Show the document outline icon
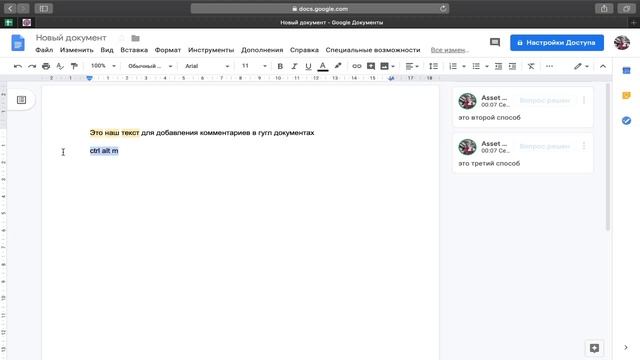640x360 pixels. [x=21, y=100]
